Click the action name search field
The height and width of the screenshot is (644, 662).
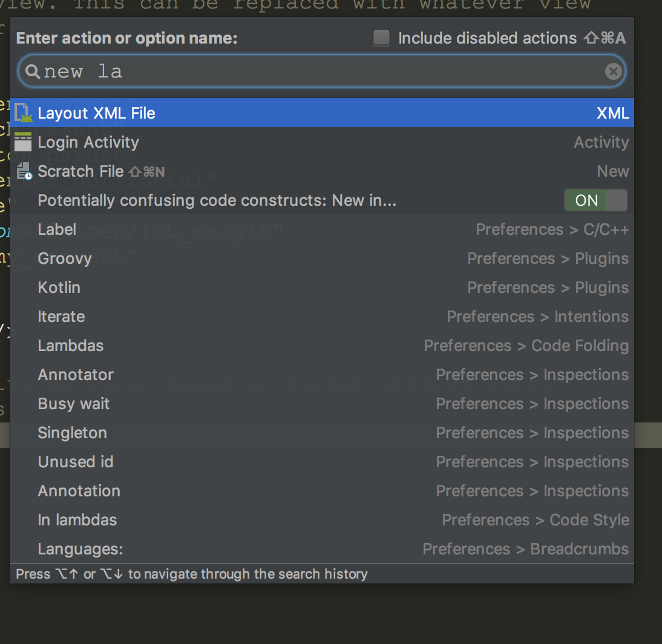click(x=321, y=72)
